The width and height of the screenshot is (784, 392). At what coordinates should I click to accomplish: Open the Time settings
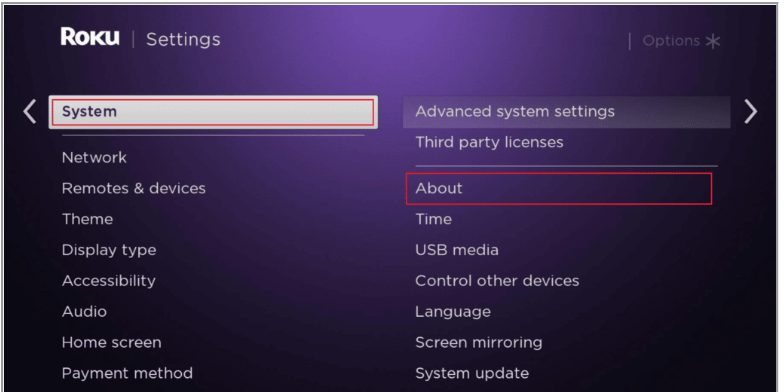pos(433,219)
